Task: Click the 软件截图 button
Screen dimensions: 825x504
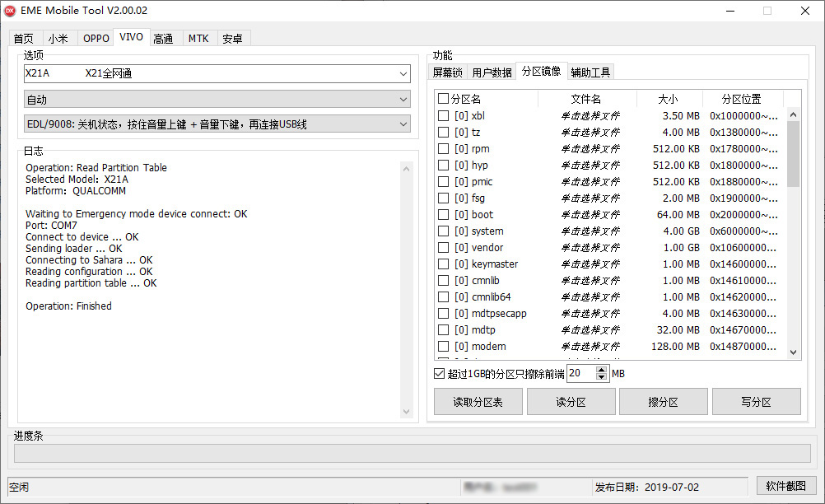Action: (x=785, y=486)
